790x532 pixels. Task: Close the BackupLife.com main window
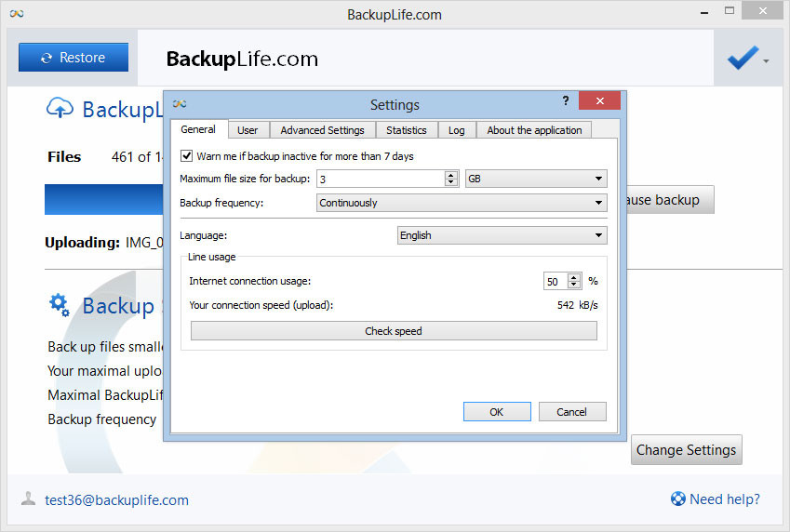pyautogui.click(x=763, y=10)
